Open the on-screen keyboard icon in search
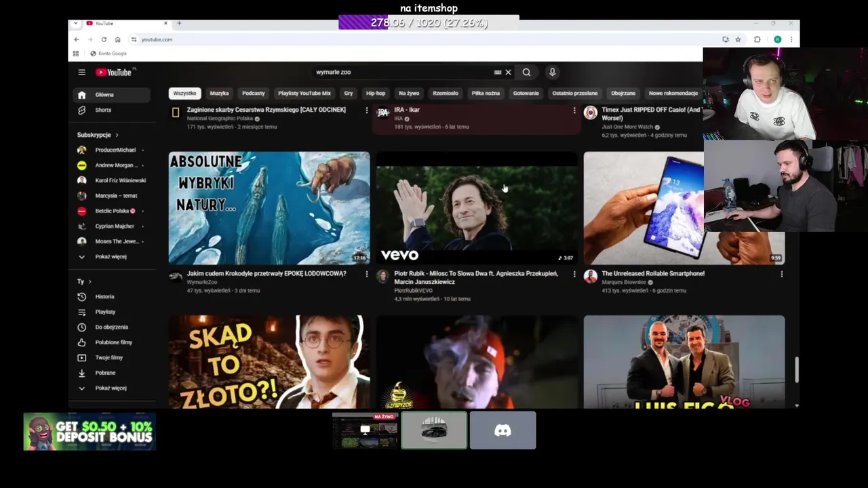Image resolution: width=868 pixels, height=488 pixels. click(498, 72)
